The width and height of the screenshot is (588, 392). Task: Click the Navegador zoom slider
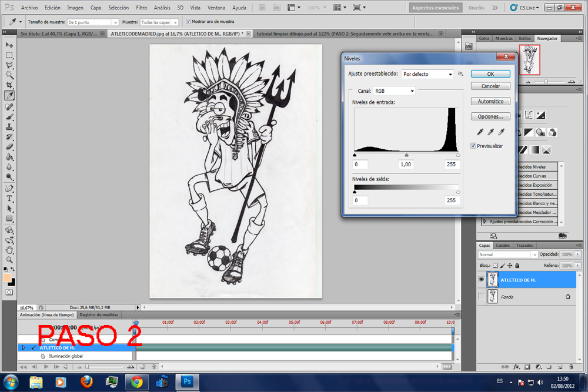coord(546,81)
